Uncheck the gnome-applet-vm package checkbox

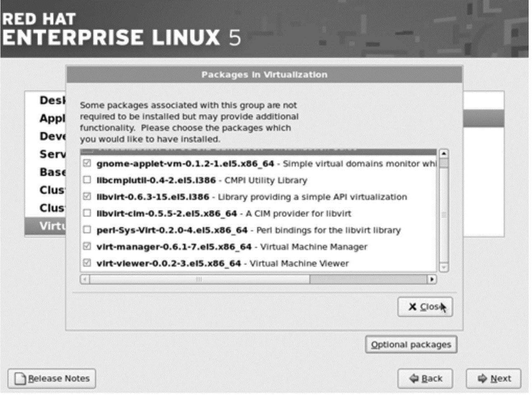click(x=87, y=164)
